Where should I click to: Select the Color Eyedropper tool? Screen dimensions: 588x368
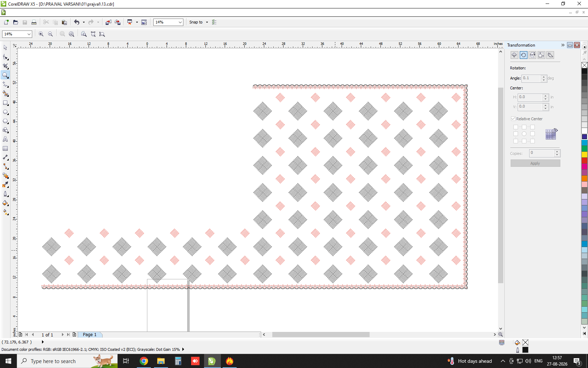click(x=5, y=185)
